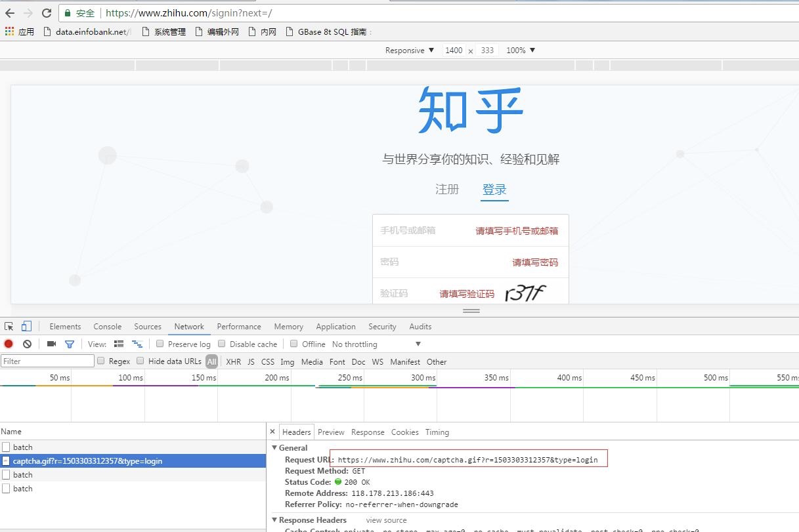Select the inspect element picker icon
This screenshot has height=532, width=799.
tap(9, 327)
